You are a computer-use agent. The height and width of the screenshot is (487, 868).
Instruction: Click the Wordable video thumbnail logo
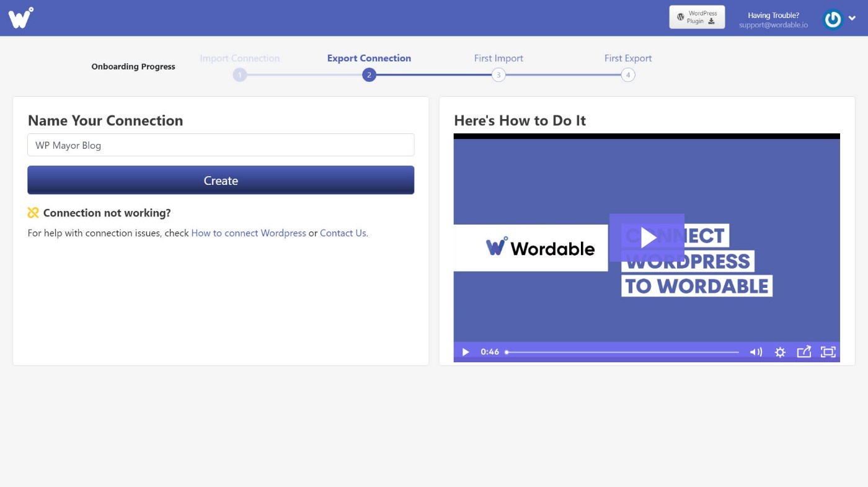(x=540, y=248)
